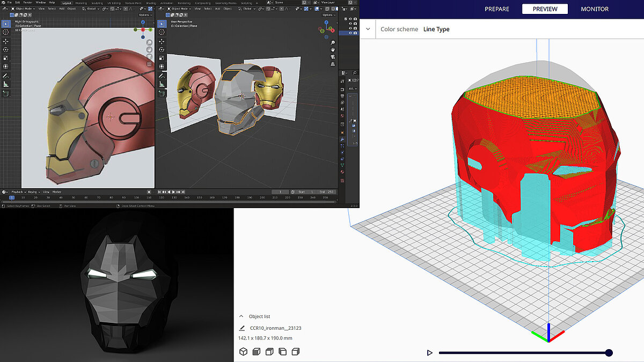Screen dimensions: 644x362
Task: Toggle collection checkbox in Blender outliner
Action: pyautogui.click(x=346, y=19)
